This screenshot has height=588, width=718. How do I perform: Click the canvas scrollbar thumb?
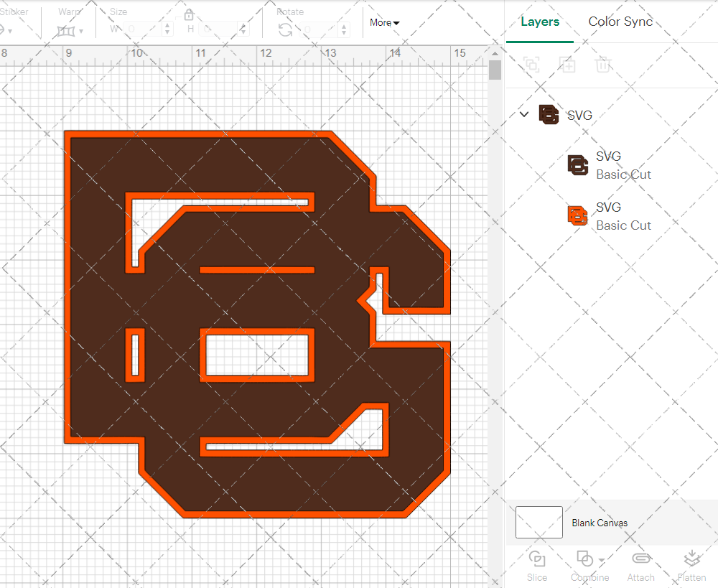[x=494, y=69]
